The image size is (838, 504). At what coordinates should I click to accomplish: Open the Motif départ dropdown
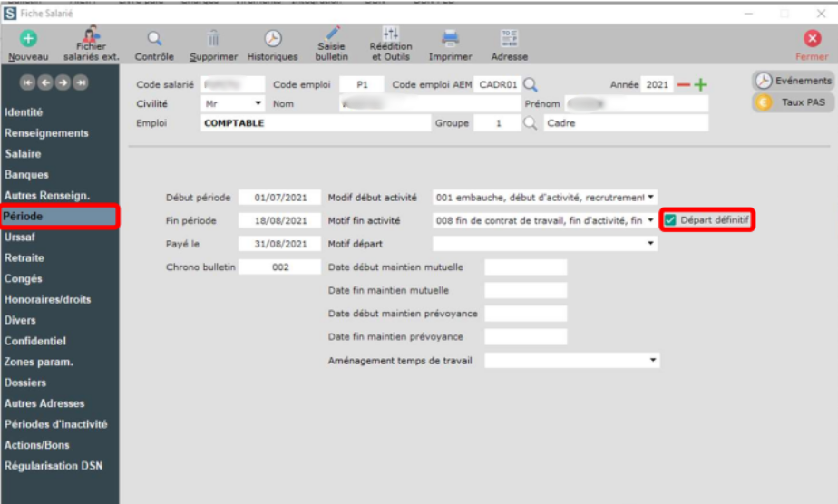[650, 244]
